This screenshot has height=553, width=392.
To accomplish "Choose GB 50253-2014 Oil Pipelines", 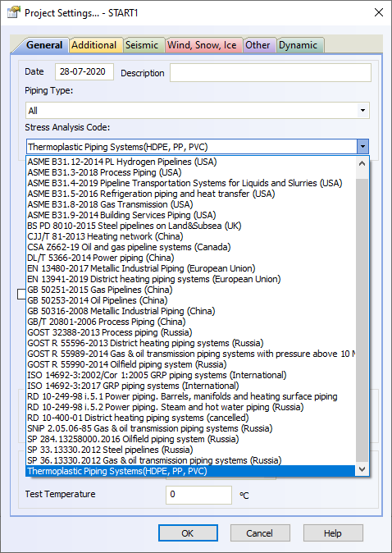I will click(x=190, y=300).
